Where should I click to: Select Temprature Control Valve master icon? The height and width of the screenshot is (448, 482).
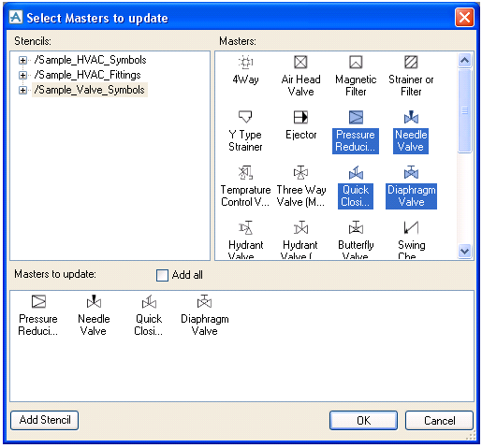245,172
